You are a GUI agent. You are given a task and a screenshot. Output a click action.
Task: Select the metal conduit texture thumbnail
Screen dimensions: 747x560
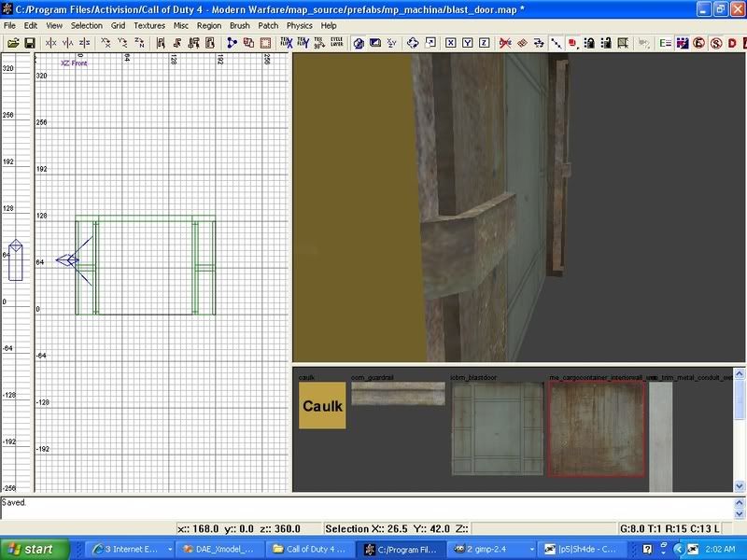[x=661, y=436]
